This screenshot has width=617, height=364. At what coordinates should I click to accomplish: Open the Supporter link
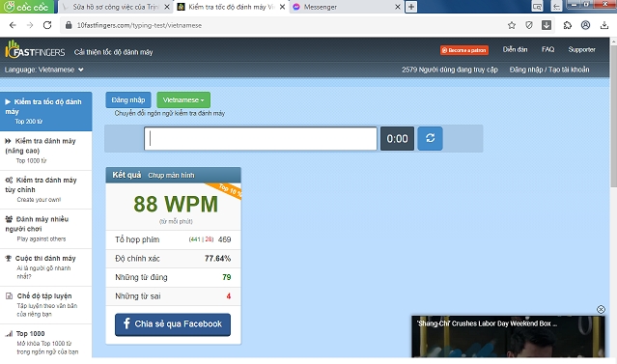click(x=581, y=49)
